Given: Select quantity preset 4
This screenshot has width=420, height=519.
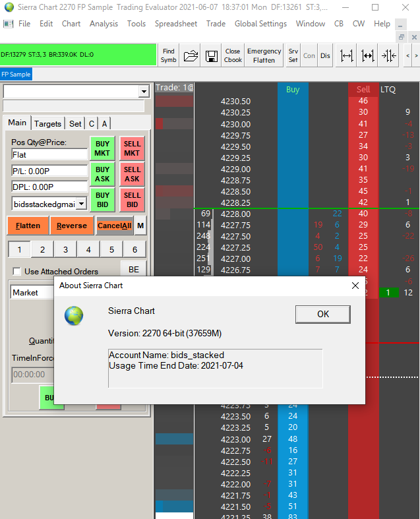Looking at the screenshot, I should point(88,249).
